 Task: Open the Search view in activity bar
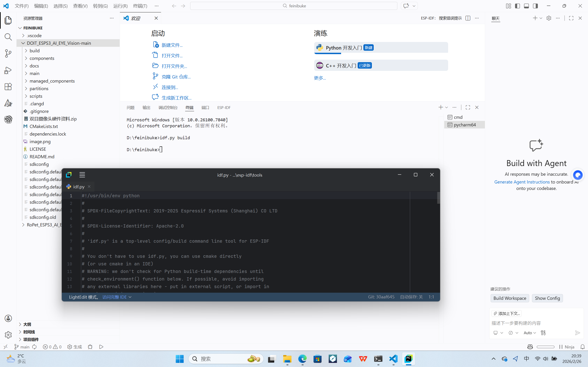tap(8, 37)
